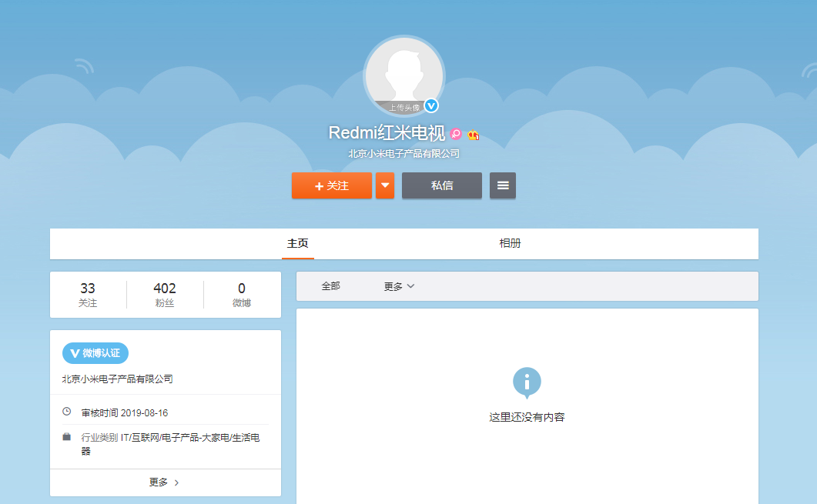Screen dimensions: 817x504
Task: View the 402 粉丝 followers count
Action: (x=165, y=295)
